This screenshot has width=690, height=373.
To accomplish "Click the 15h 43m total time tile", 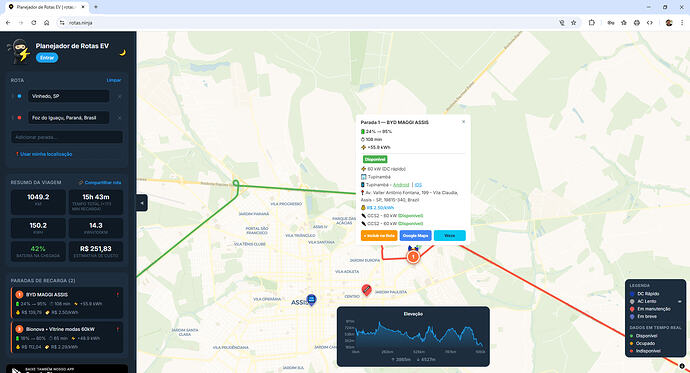I will (96, 202).
